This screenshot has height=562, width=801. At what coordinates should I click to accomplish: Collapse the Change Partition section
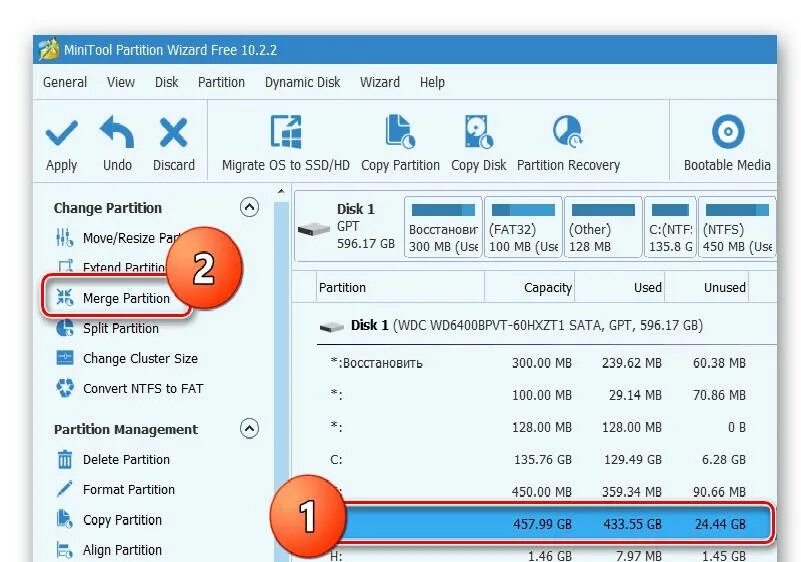click(x=249, y=207)
